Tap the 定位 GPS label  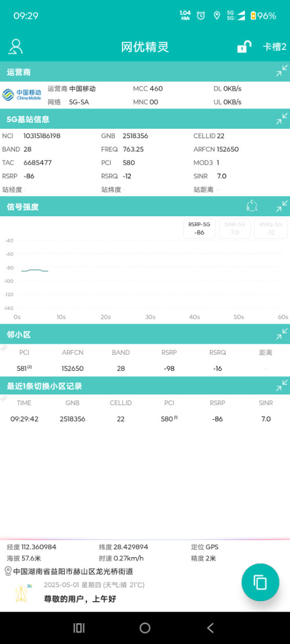pos(205,547)
